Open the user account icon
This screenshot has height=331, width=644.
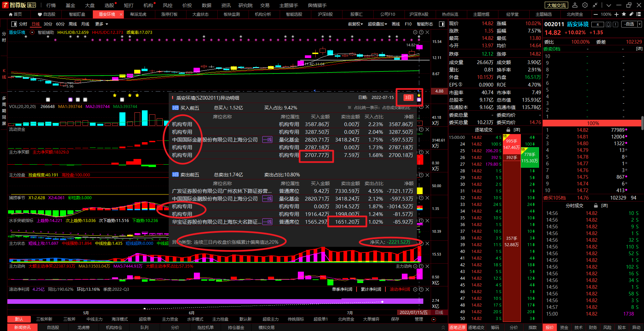point(575,5)
